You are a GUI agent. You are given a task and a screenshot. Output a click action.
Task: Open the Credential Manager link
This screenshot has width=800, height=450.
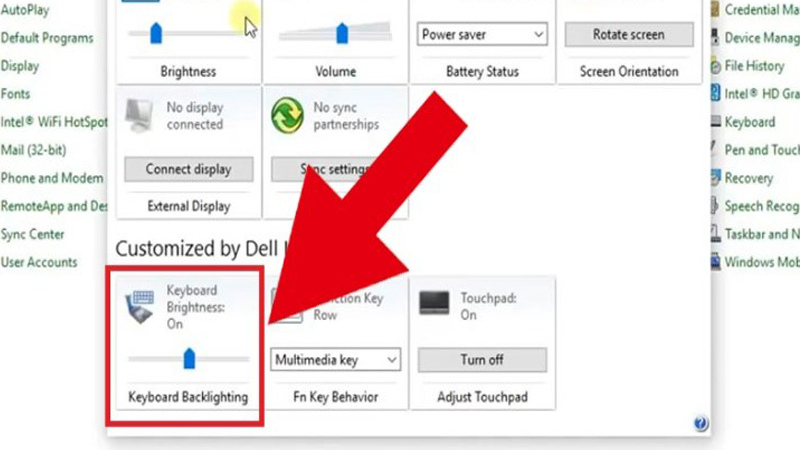pyautogui.click(x=762, y=10)
